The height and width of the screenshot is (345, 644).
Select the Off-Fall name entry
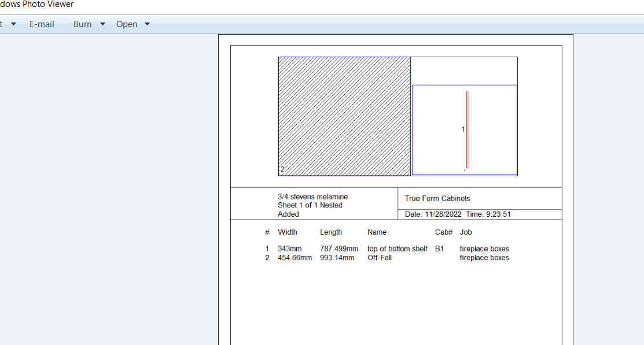pyautogui.click(x=380, y=258)
